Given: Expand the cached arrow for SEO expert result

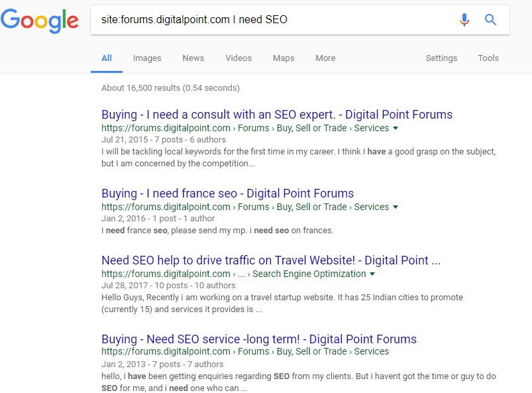Looking at the screenshot, I should 396,129.
